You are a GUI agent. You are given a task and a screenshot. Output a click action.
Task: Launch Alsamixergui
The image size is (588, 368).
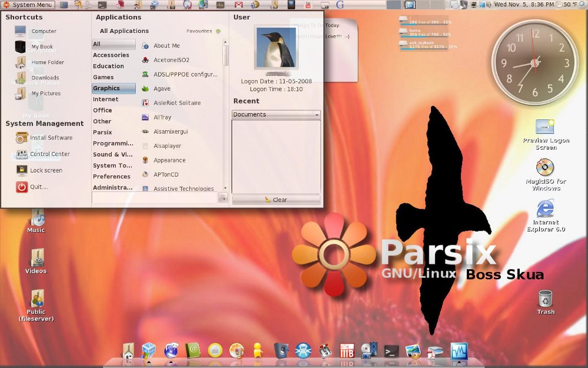pyautogui.click(x=165, y=131)
